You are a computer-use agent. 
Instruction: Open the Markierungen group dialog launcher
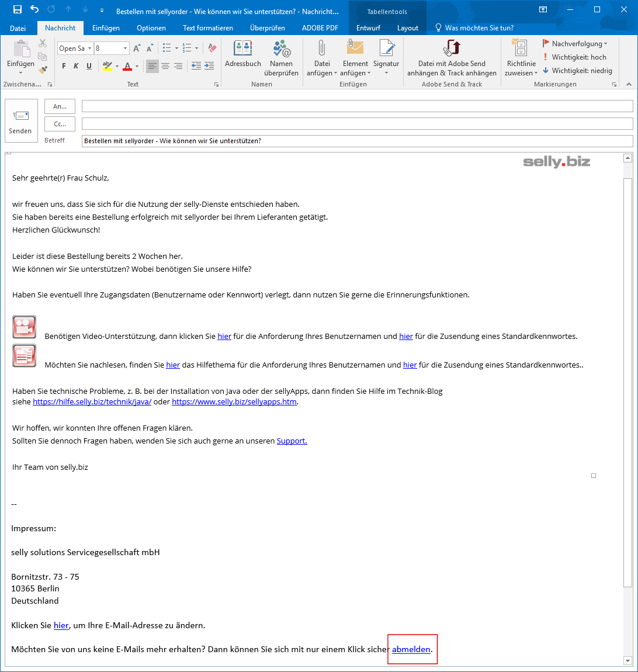tap(615, 84)
